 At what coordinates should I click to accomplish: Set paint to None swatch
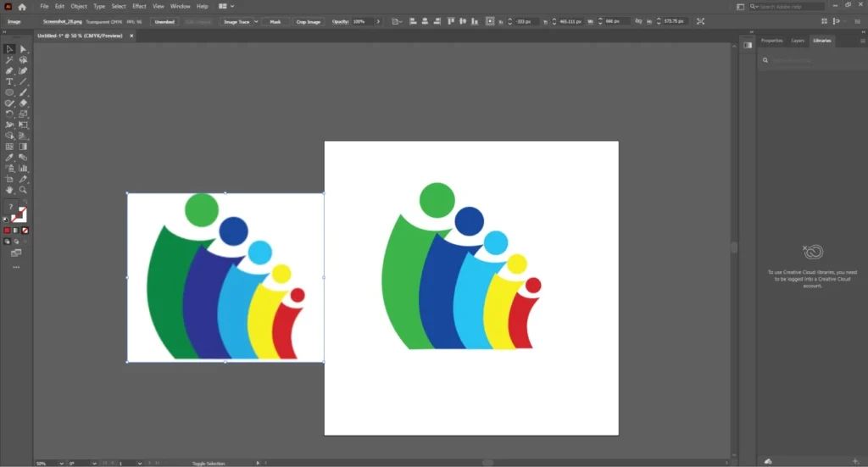tap(25, 231)
